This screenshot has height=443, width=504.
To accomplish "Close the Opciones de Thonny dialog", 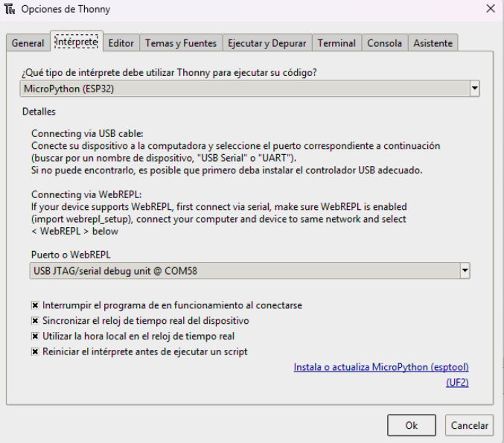I will click(491, 9).
